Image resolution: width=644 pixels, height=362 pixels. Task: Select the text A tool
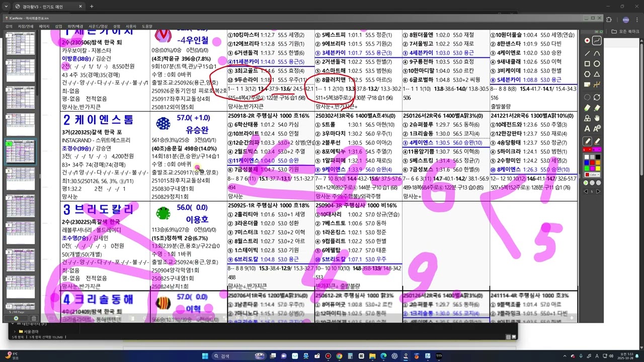tap(587, 128)
